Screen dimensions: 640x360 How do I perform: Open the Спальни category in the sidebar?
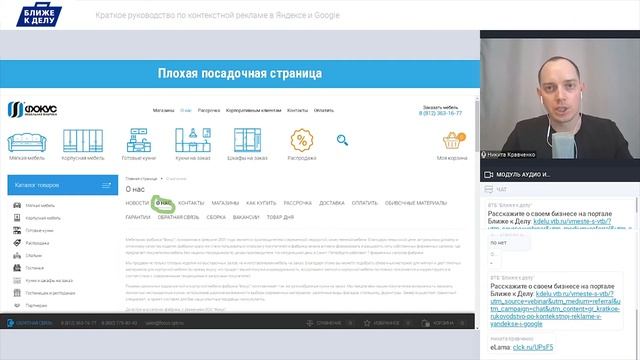point(33,256)
